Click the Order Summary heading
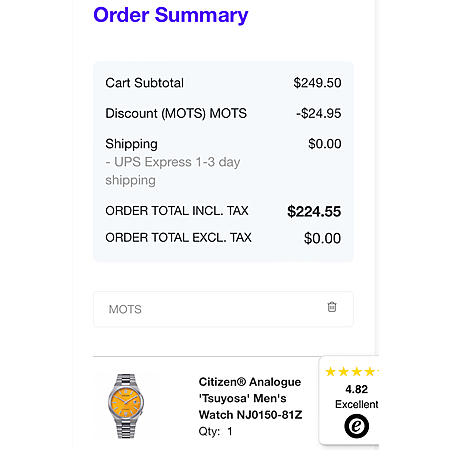This screenshot has width=450, height=450. coord(171,15)
